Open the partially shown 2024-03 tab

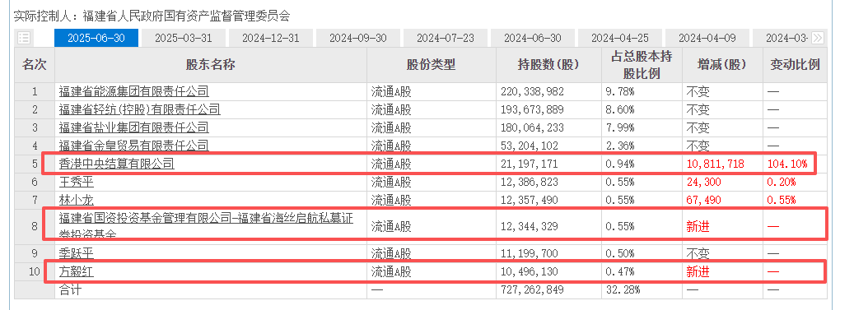pos(782,38)
